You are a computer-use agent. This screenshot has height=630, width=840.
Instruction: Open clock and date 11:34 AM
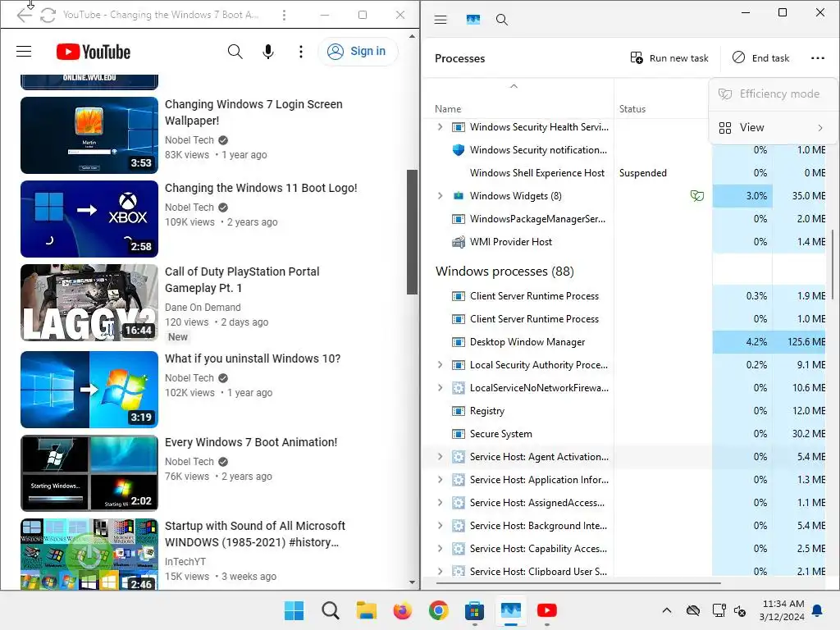[x=782, y=610]
